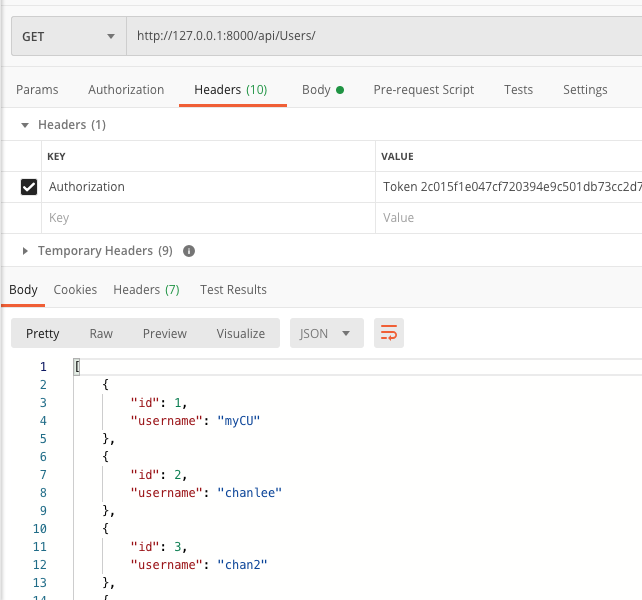
Task: Open the GET method dropdown
Action: click(68, 36)
